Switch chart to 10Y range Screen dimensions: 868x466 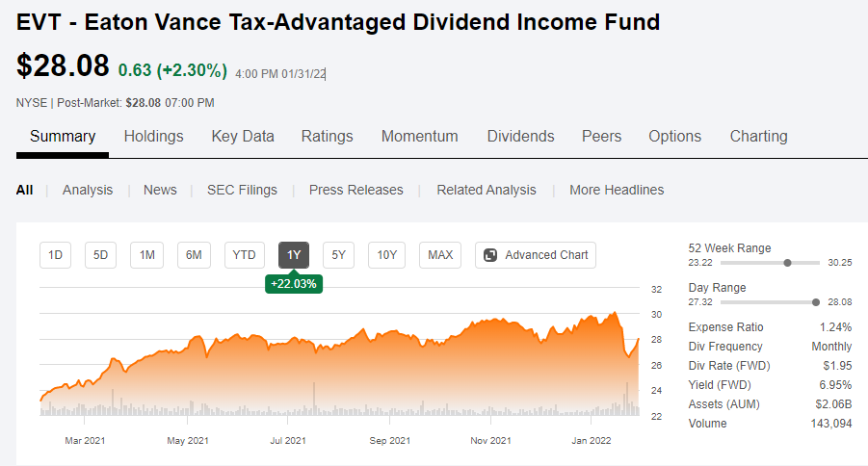point(386,255)
